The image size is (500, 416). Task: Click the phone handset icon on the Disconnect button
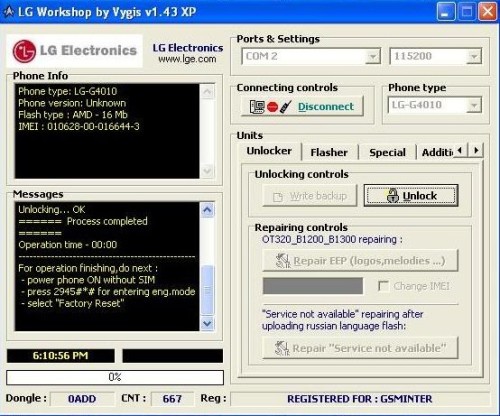tap(285, 107)
